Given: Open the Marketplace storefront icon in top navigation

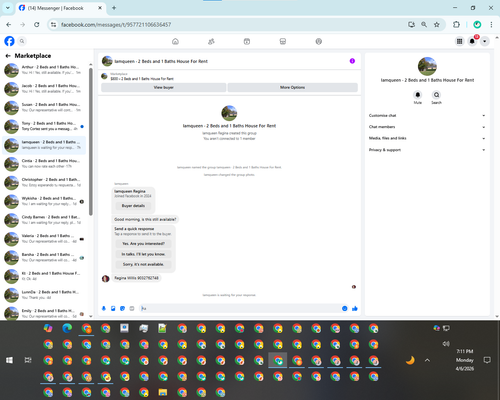Looking at the screenshot, I should (283, 41).
